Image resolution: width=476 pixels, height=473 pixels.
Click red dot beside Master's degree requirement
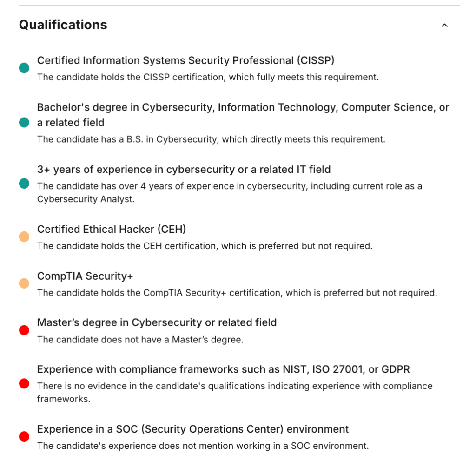(x=24, y=330)
